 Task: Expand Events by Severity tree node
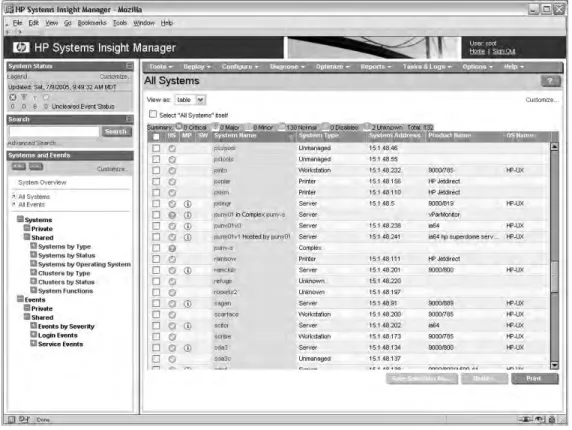click(x=34, y=326)
